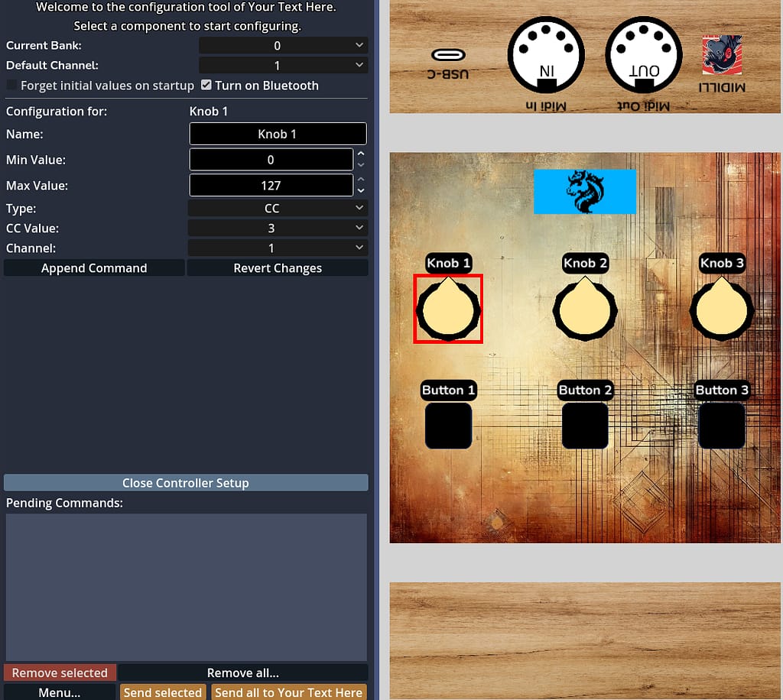
Task: Expand the Type dropdown showing CC
Action: tap(278, 209)
